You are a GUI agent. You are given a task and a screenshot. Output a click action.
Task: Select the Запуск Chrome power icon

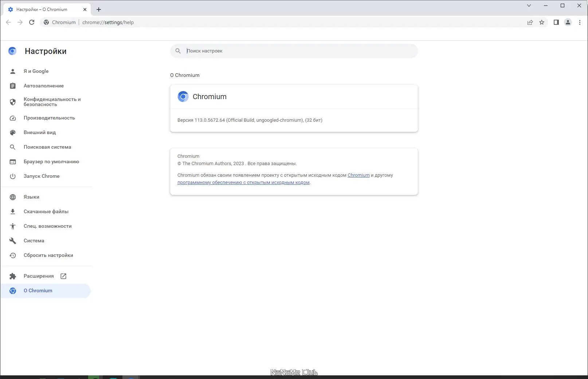(x=13, y=176)
